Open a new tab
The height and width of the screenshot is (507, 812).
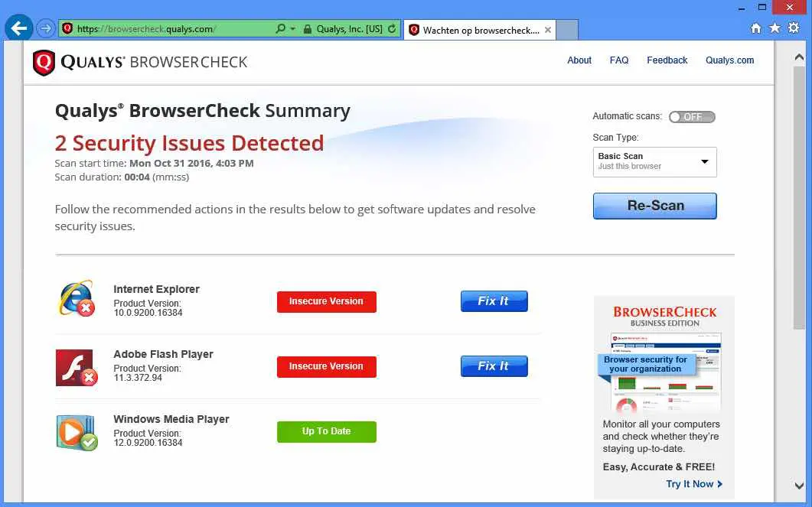pyautogui.click(x=567, y=30)
